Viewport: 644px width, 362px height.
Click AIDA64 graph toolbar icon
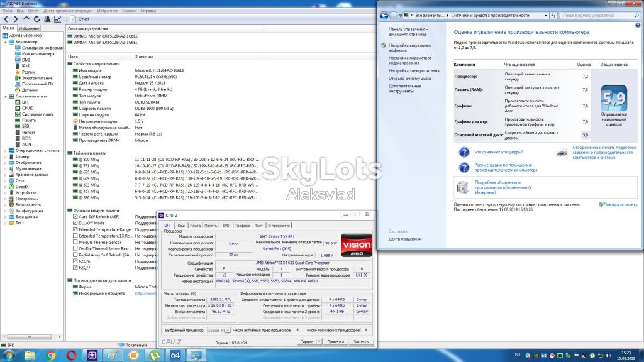coord(58,19)
